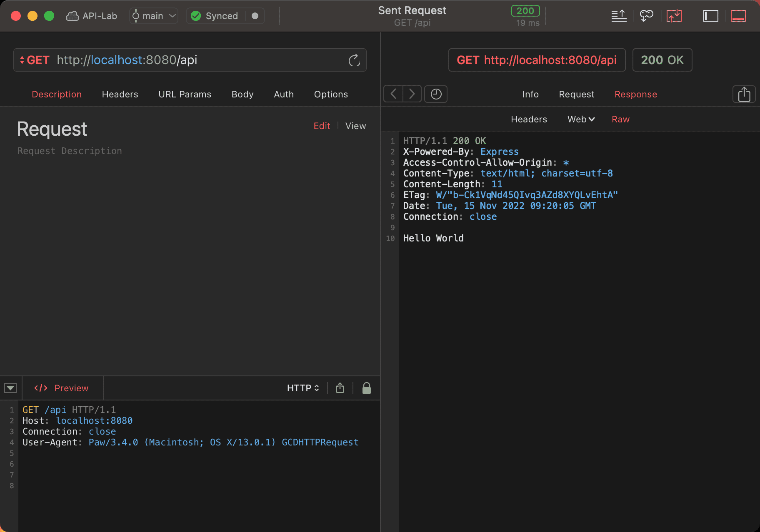Image resolution: width=760 pixels, height=532 pixels.
Task: Open the history clock icon
Action: [x=436, y=94]
